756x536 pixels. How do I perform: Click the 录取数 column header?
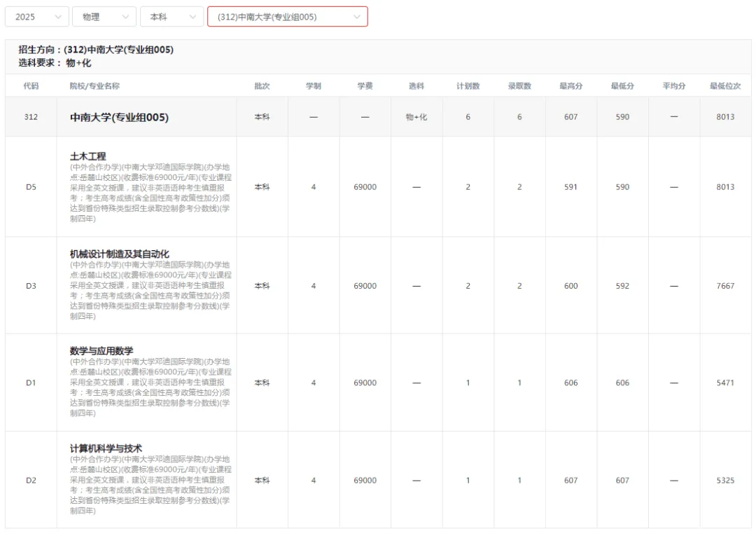[519, 86]
